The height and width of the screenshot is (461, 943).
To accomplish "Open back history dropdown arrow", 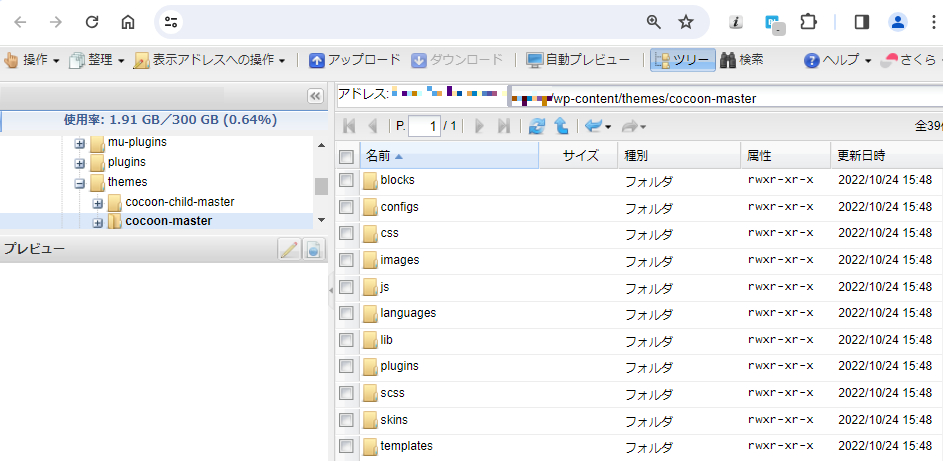I will pos(608,126).
